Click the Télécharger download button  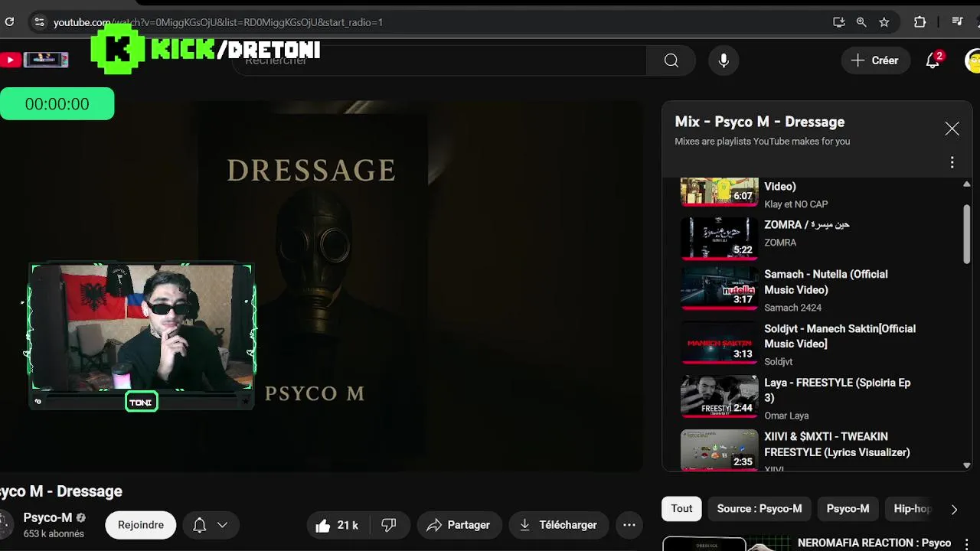[x=558, y=525]
